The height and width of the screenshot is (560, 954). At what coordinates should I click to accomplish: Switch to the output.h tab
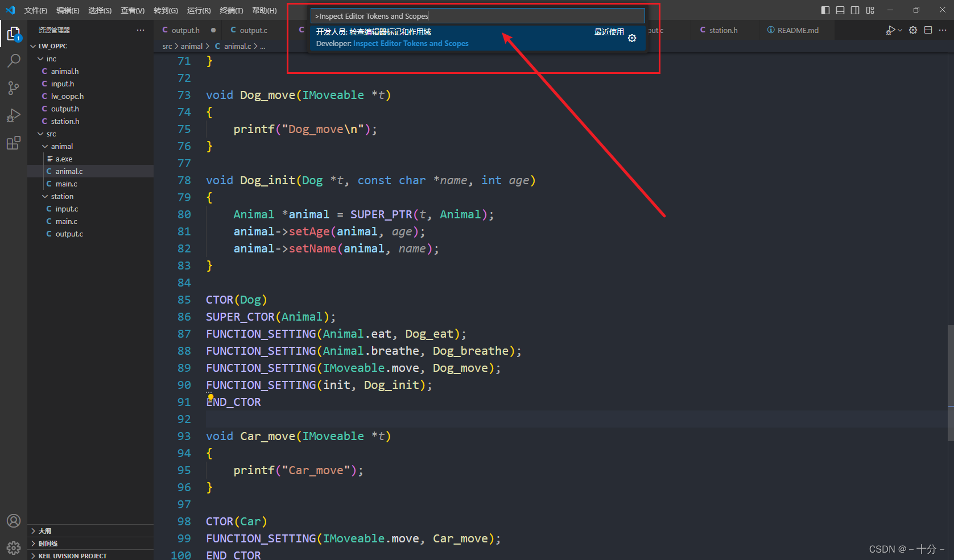pyautogui.click(x=185, y=30)
